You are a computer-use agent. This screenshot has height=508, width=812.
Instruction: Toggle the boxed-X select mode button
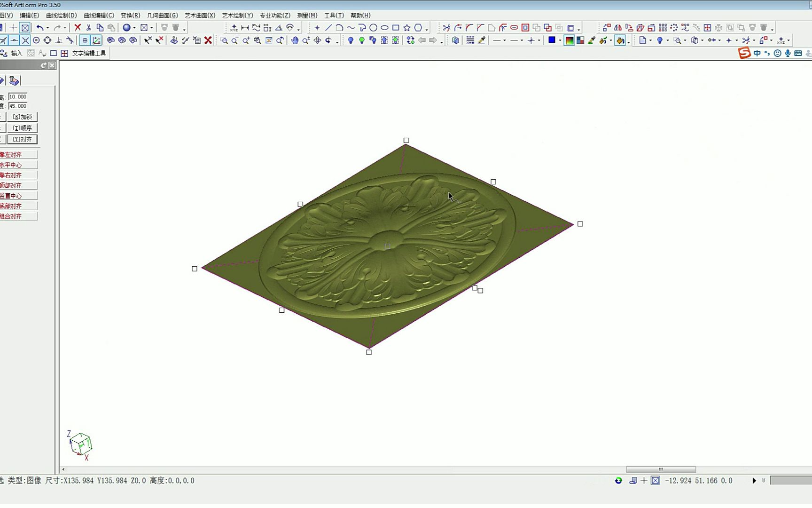click(x=25, y=28)
